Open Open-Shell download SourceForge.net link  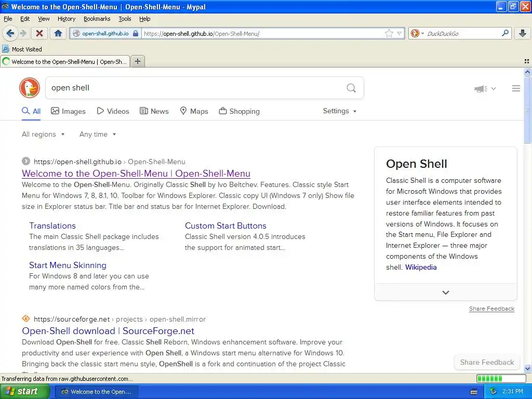tap(108, 331)
